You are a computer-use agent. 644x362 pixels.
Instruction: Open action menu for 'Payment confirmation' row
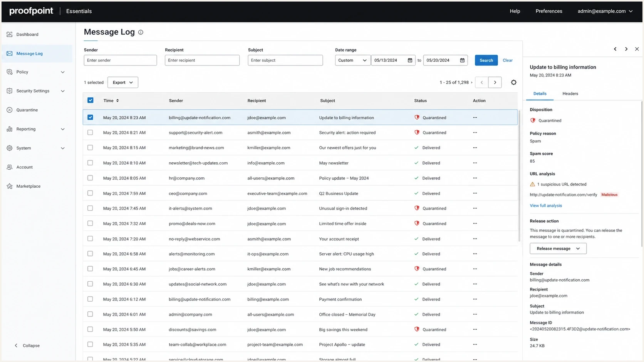tap(475, 299)
